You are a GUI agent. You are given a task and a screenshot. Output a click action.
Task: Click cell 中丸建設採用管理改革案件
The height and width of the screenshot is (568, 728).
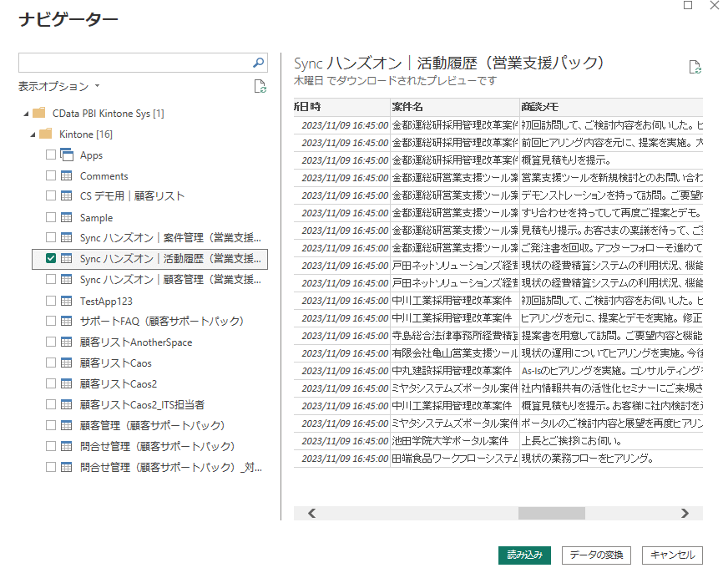tap(454, 371)
